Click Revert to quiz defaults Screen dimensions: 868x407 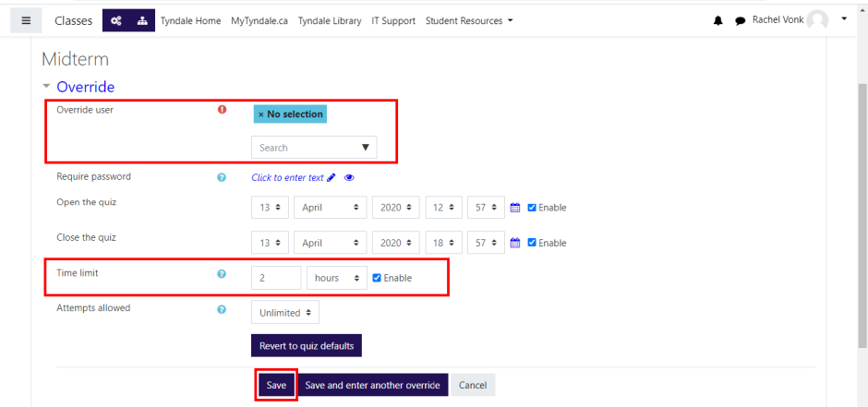pos(306,346)
